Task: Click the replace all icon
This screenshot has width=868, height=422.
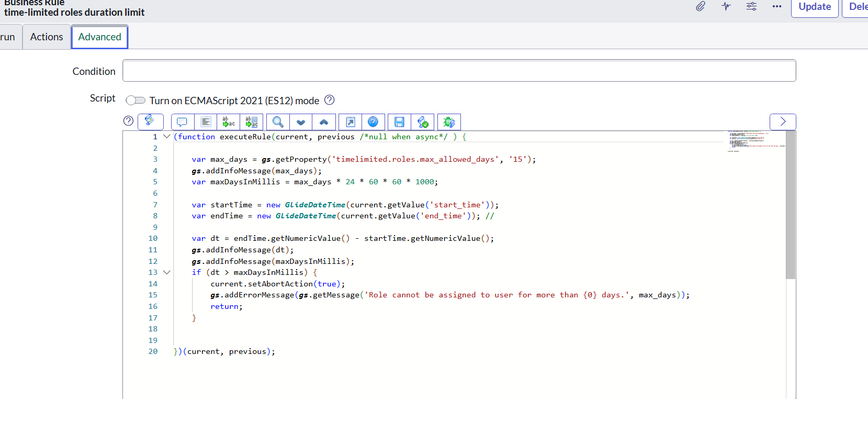Action: (x=252, y=122)
